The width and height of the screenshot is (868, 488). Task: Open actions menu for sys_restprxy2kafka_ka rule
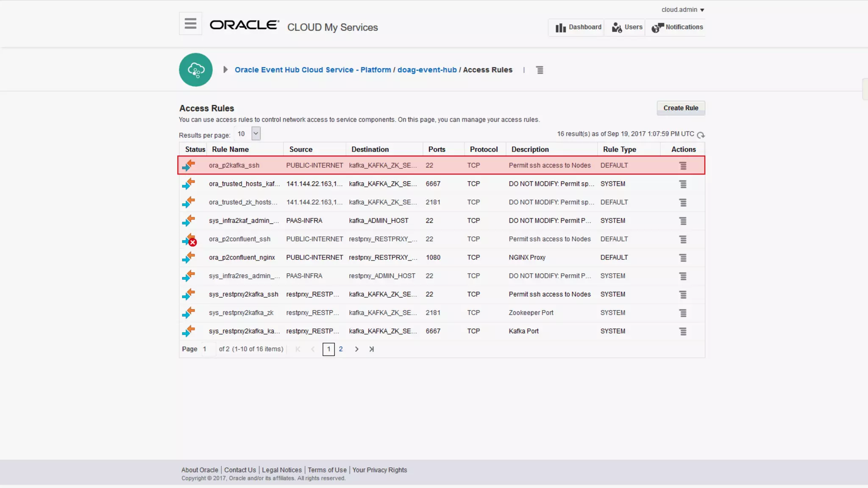point(683,331)
